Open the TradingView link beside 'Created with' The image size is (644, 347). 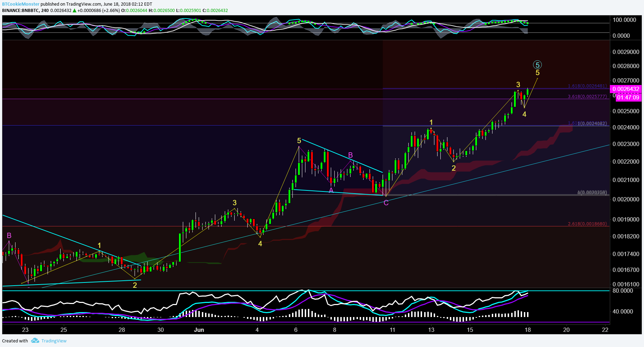54,341
